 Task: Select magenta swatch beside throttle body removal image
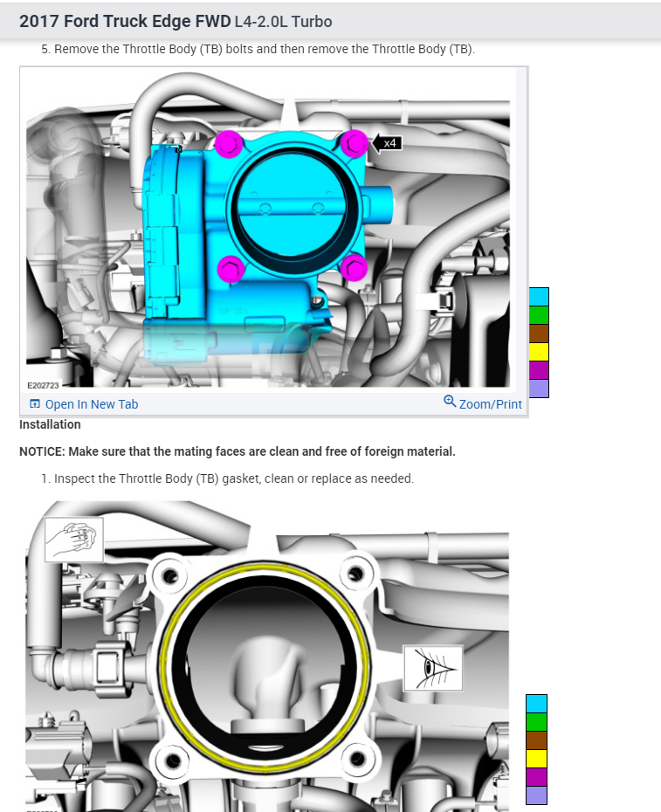[x=539, y=370]
